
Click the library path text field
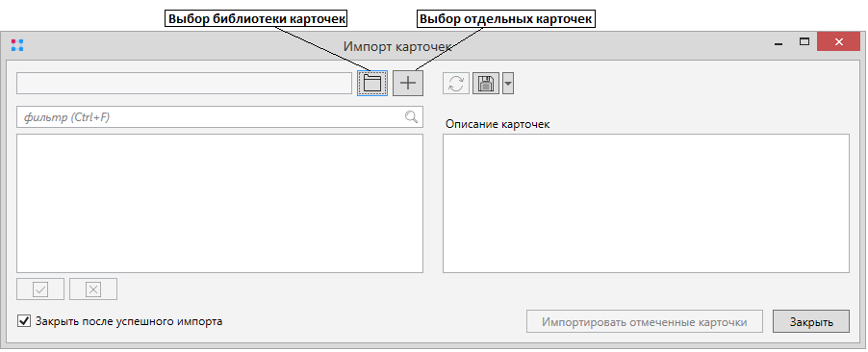tap(185, 83)
